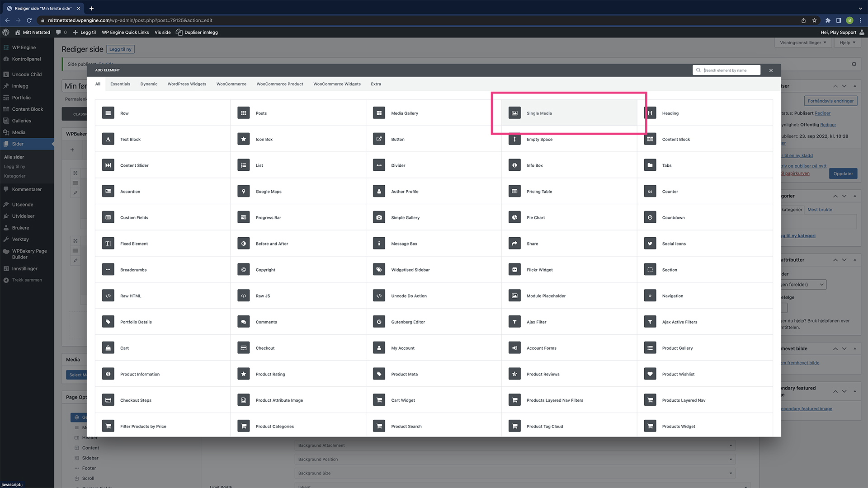This screenshot has width=868, height=488.
Task: Add the Navigation element icon
Action: click(650, 296)
